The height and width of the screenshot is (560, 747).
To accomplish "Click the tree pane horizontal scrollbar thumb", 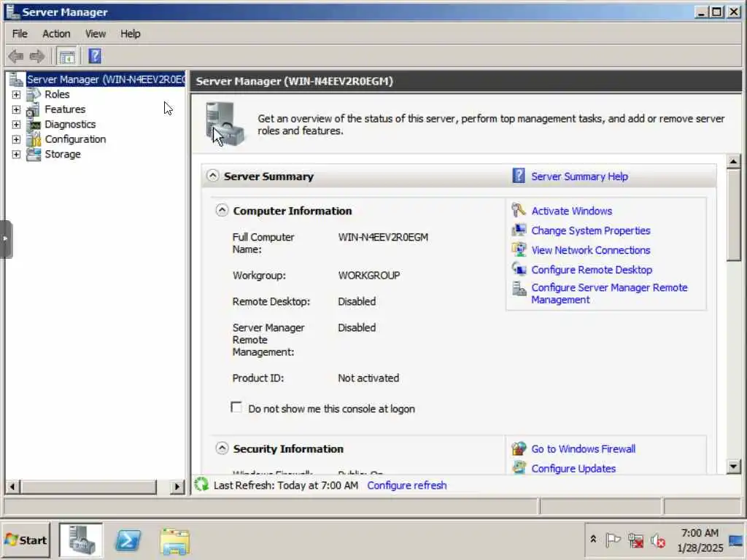I will pos(88,486).
